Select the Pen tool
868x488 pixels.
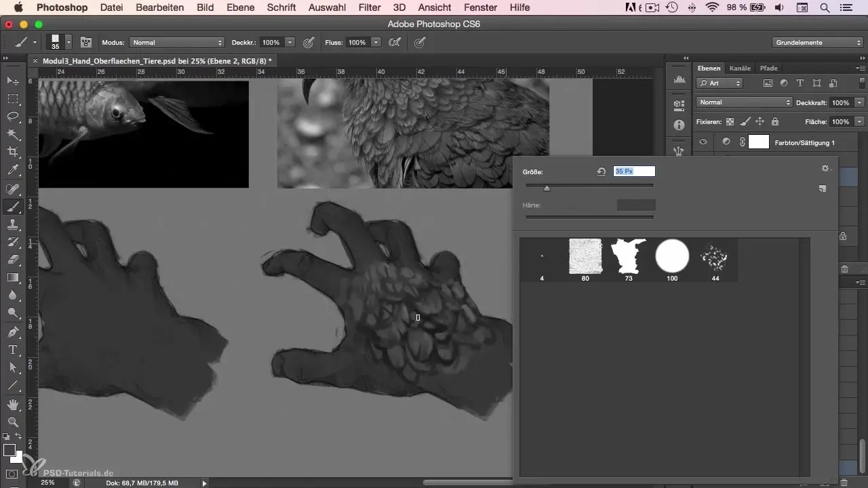pyautogui.click(x=12, y=332)
